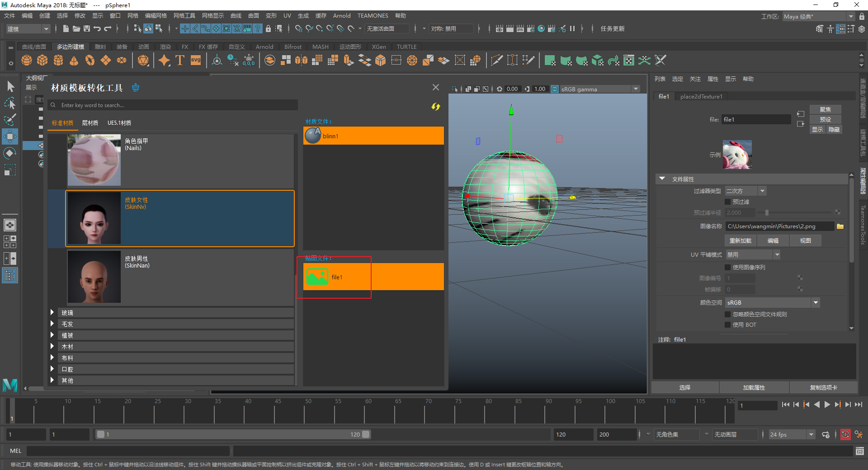
Task: Enable the 使用图像序列 checkbox
Action: 728,268
